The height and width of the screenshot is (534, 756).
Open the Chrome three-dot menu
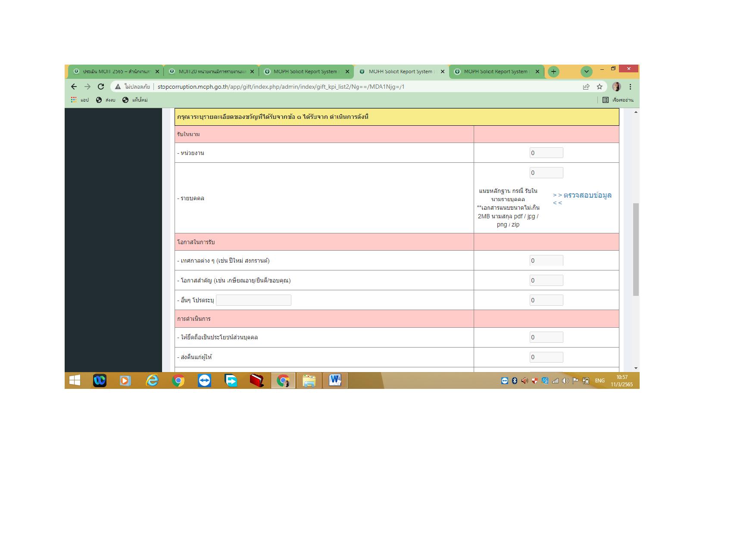coord(630,87)
